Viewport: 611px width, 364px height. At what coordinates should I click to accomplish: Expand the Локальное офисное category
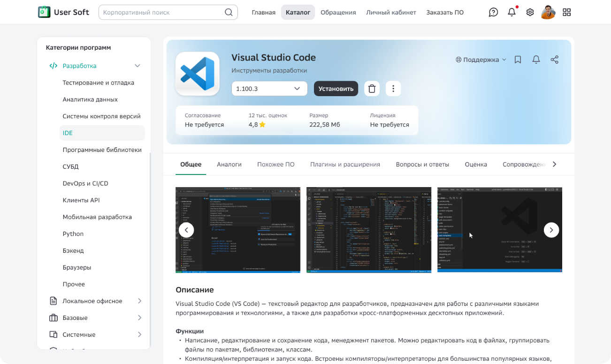click(139, 301)
